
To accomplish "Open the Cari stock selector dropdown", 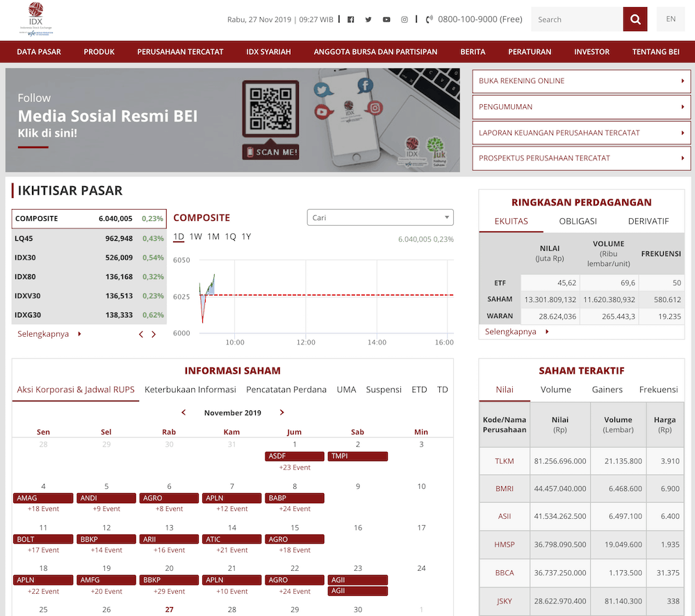I will (x=379, y=217).
